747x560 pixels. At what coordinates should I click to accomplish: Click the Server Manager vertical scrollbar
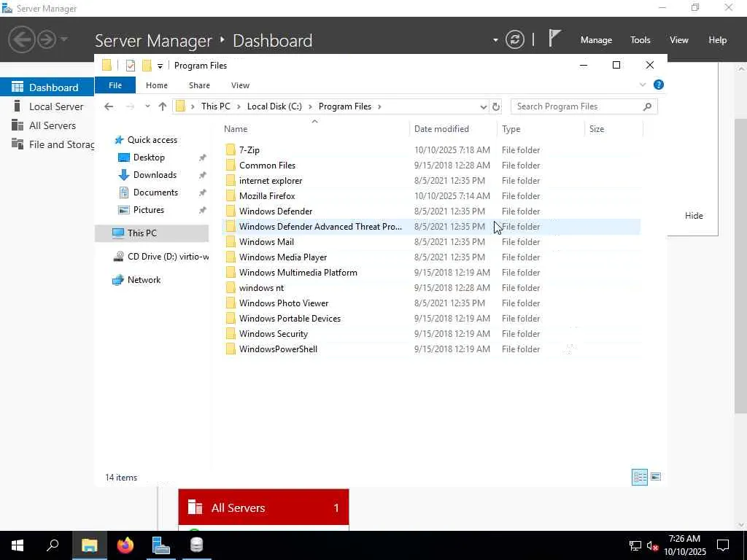741,264
